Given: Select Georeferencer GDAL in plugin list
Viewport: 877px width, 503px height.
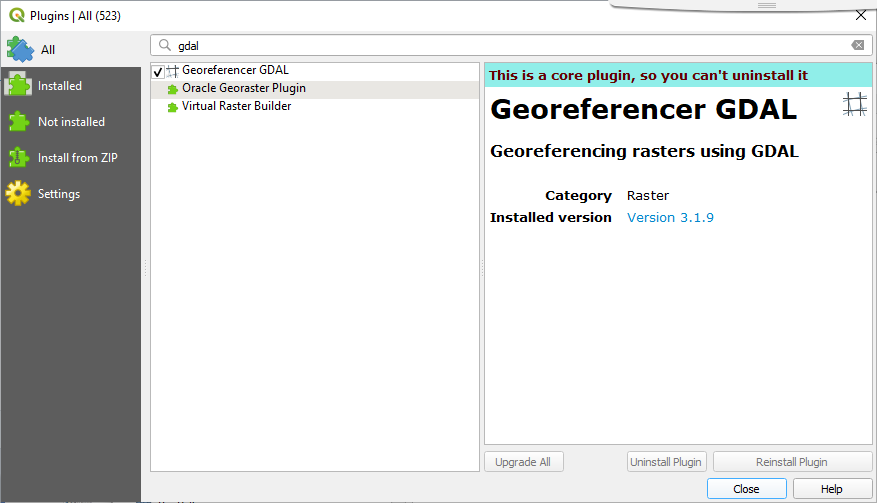Looking at the screenshot, I should (x=315, y=70).
